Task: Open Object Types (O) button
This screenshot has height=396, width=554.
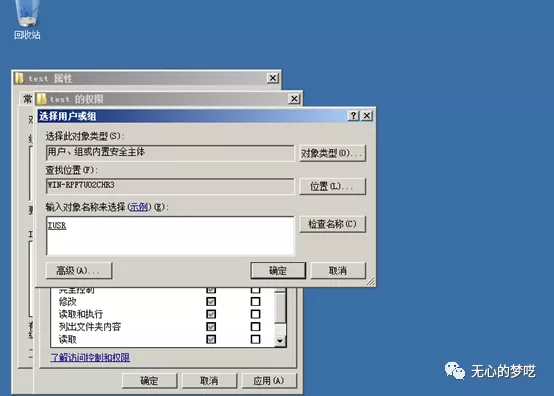Action: [x=332, y=153]
